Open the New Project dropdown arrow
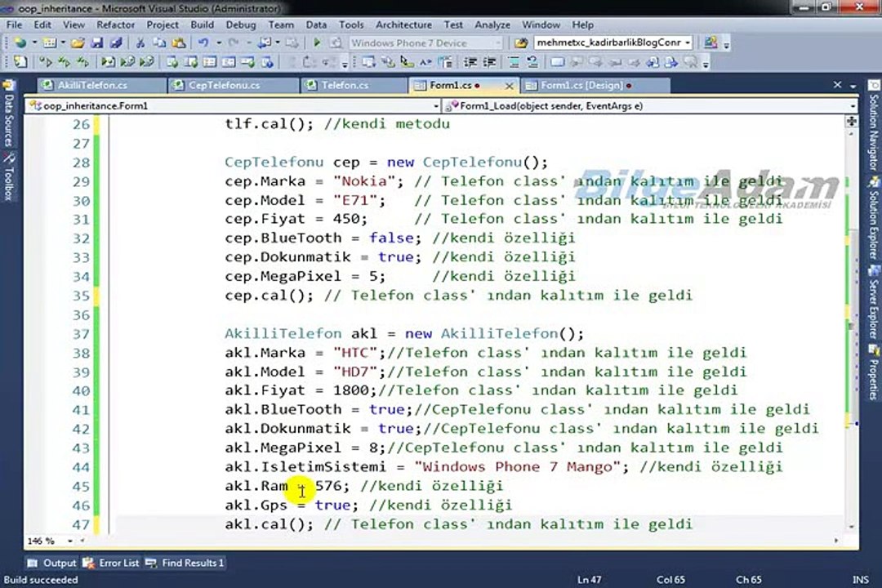Image resolution: width=882 pixels, height=588 pixels. [33, 42]
